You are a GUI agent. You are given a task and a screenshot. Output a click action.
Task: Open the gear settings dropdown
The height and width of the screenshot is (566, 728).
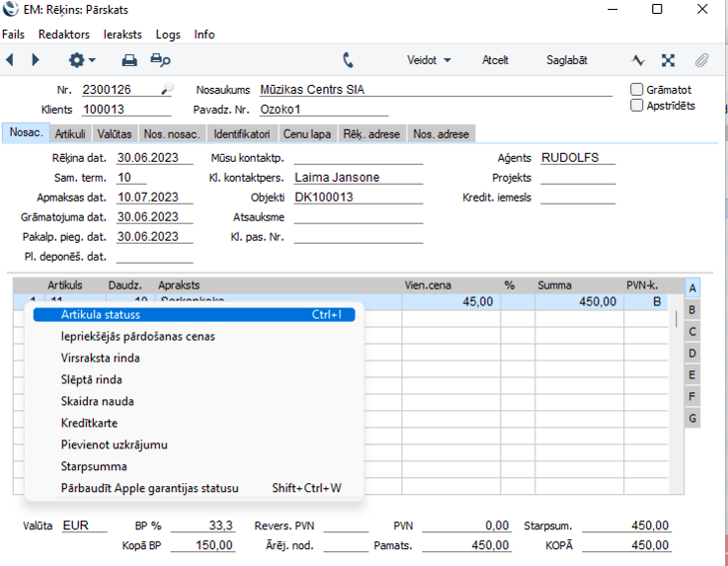(x=83, y=60)
